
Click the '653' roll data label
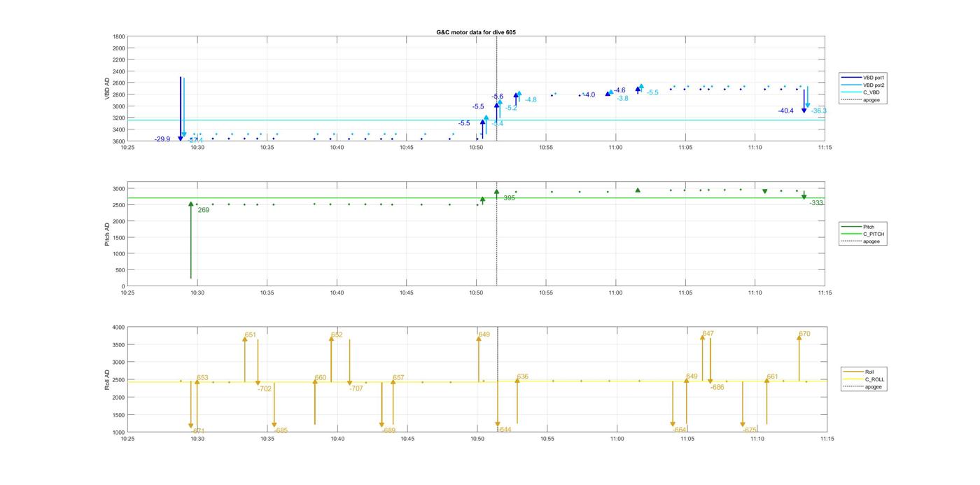click(202, 378)
